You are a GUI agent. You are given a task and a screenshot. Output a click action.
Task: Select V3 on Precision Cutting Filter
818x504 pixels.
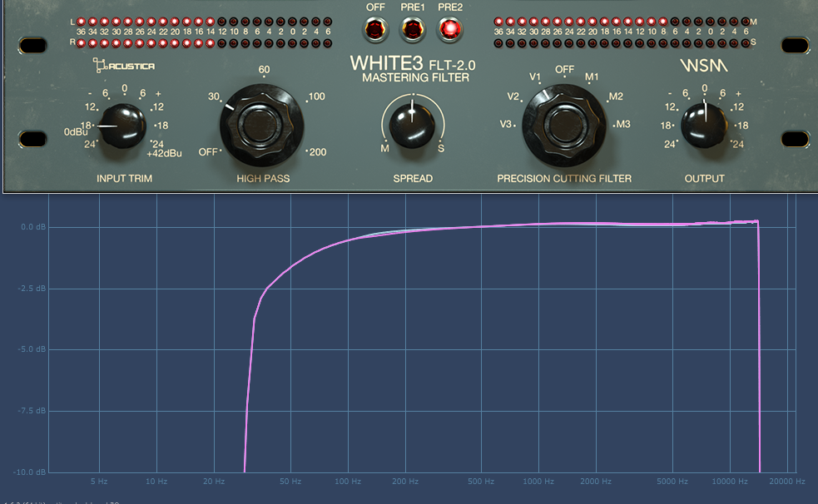(505, 124)
